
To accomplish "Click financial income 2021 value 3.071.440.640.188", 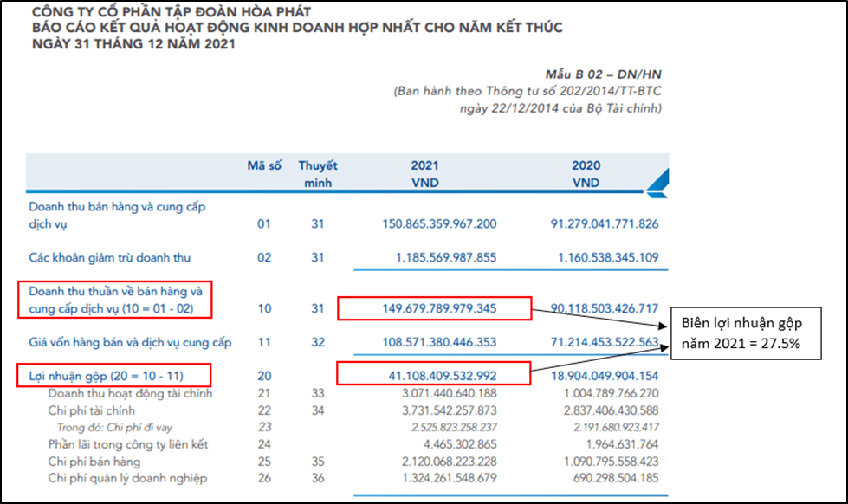I will tap(450, 393).
